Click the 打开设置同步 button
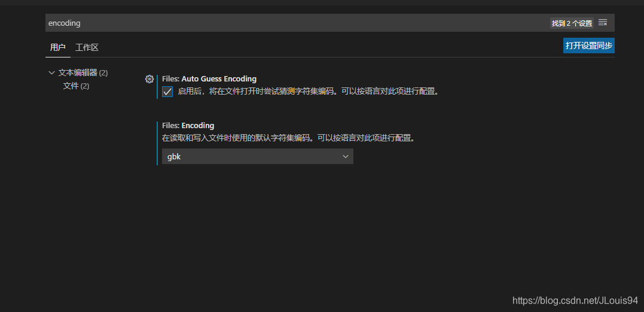The height and width of the screenshot is (312, 644). pyautogui.click(x=588, y=46)
